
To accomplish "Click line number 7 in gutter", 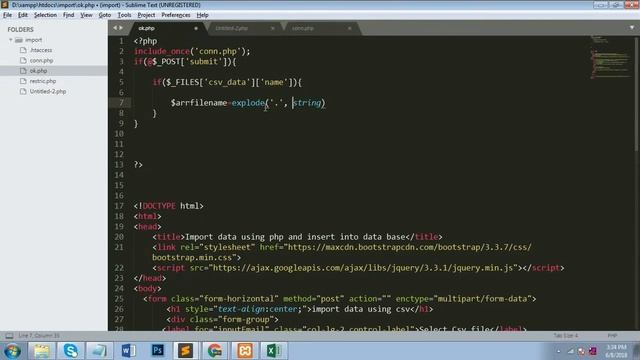I will click(x=121, y=103).
